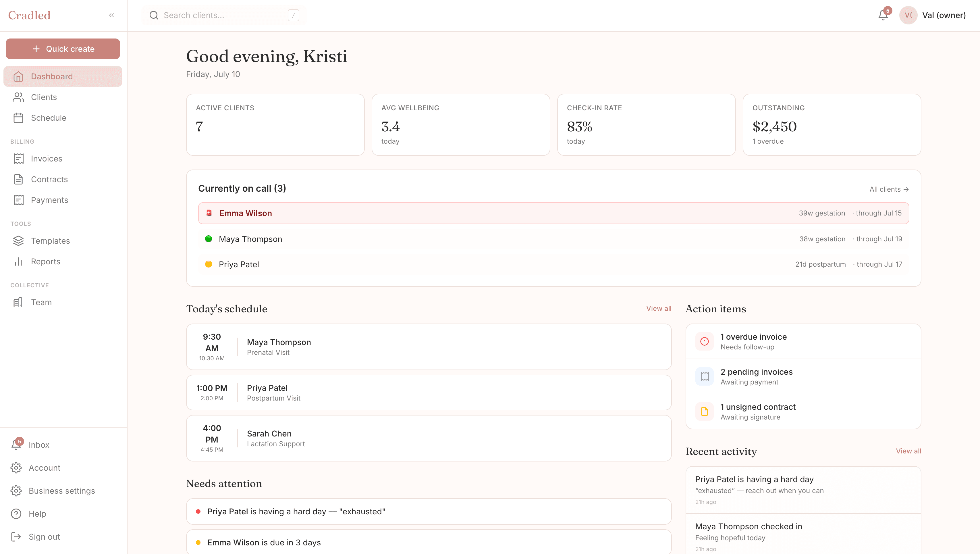Open Schedule in the sidebar

pos(63,118)
